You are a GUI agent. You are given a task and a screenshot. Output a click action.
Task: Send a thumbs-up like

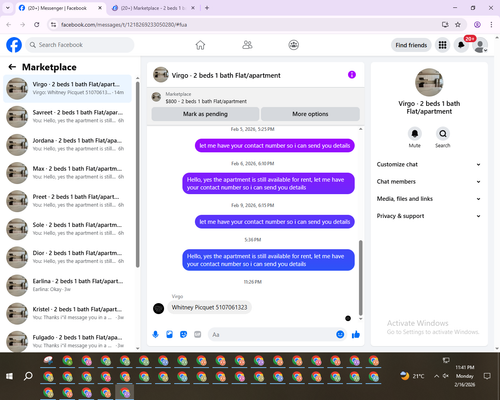click(x=356, y=334)
